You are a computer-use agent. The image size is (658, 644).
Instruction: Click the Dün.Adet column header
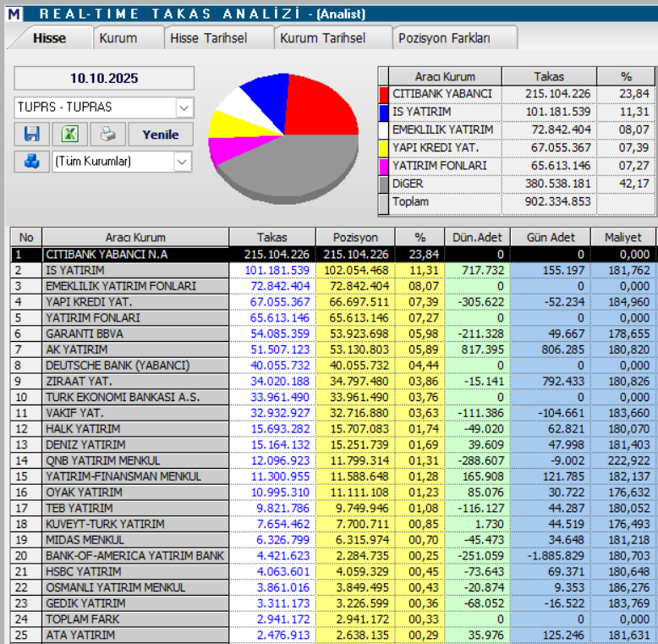pyautogui.click(x=477, y=237)
